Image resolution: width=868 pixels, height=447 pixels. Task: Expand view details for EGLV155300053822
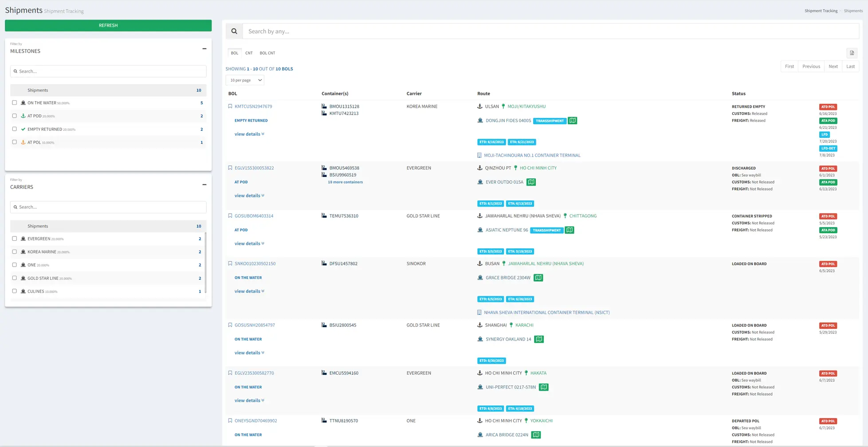[x=249, y=196]
